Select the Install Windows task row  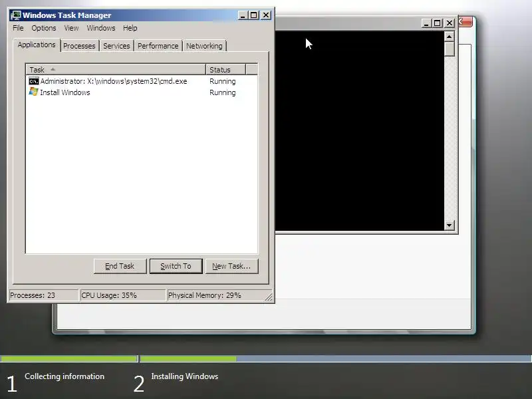click(x=142, y=92)
